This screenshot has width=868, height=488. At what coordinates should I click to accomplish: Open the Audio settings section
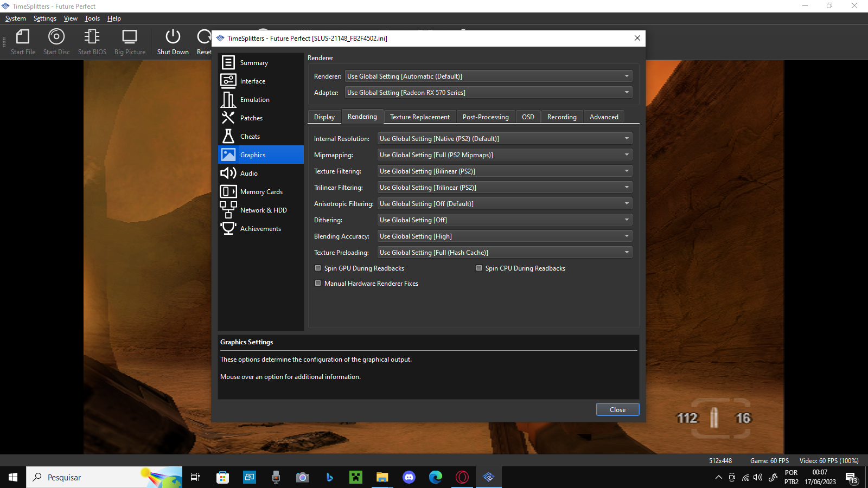(x=248, y=173)
